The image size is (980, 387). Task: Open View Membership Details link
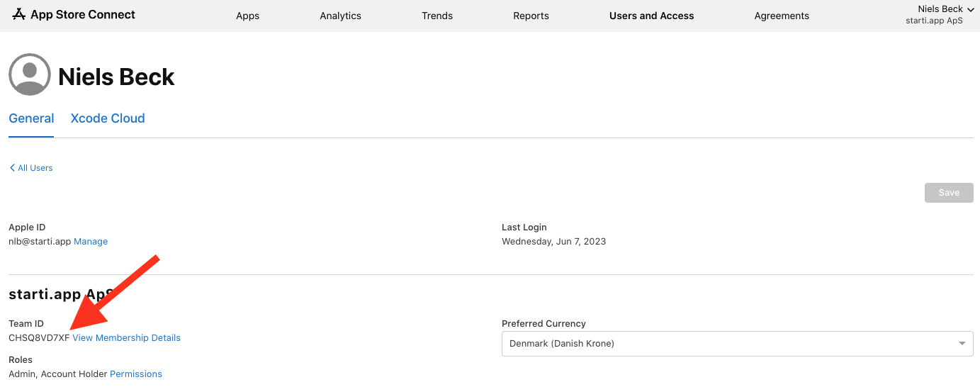tap(126, 338)
